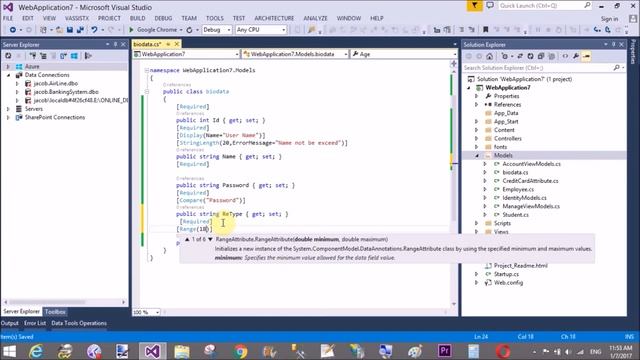The height and width of the screenshot is (360, 640).
Task: Open the DEBUG menu
Action: (163, 18)
